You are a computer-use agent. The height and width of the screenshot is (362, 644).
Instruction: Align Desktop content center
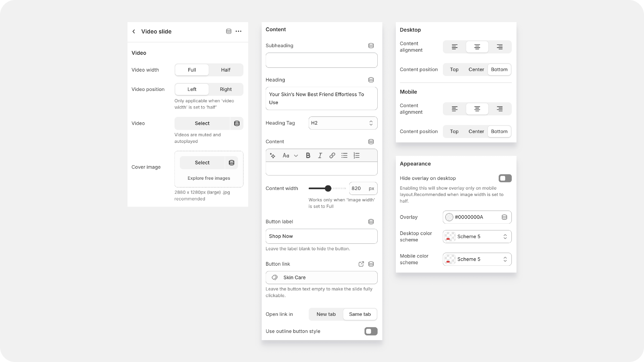click(477, 47)
